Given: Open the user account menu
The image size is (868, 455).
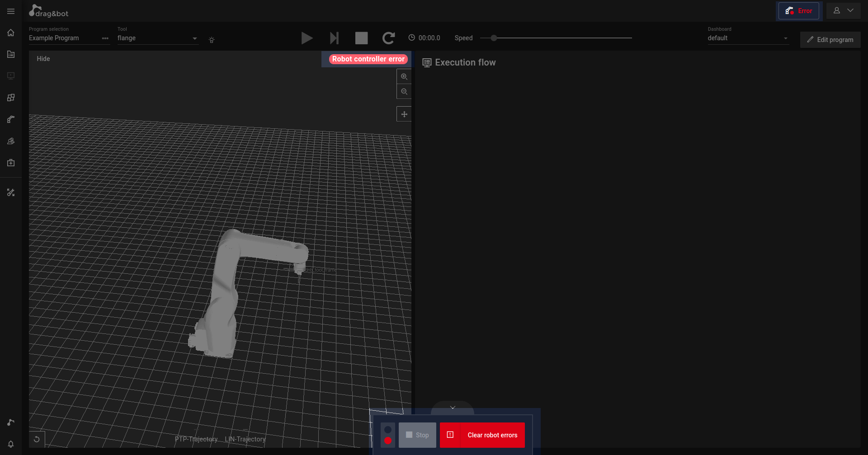Looking at the screenshot, I should click(x=843, y=11).
